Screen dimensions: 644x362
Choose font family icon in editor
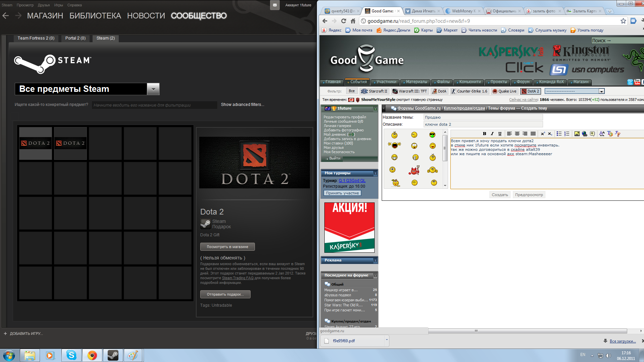pos(618,134)
